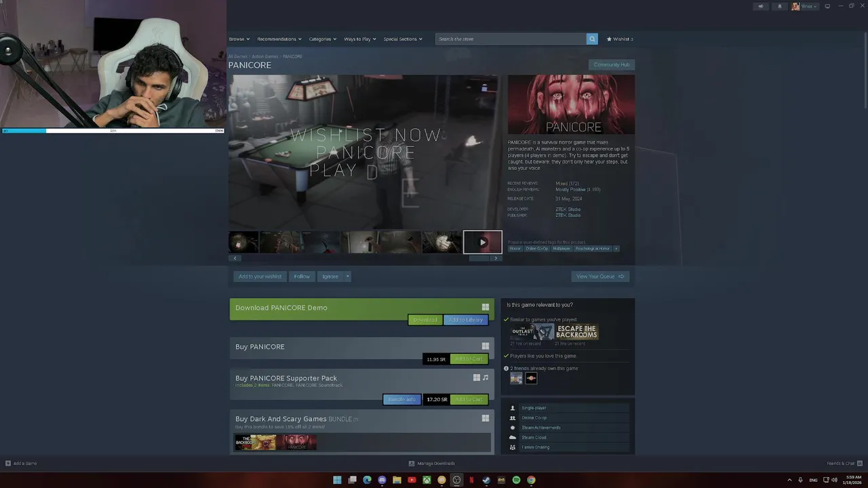Open the Community Hub
The width and height of the screenshot is (868, 488).
tap(612, 64)
